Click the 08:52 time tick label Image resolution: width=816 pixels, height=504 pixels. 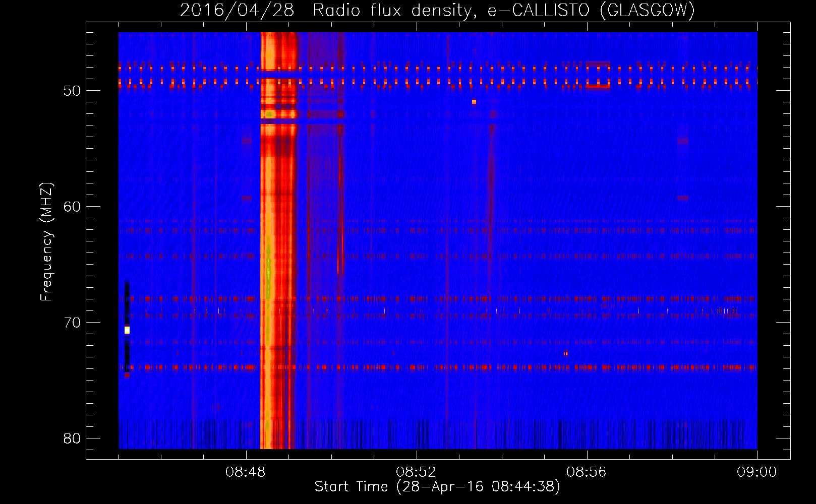[x=416, y=472]
